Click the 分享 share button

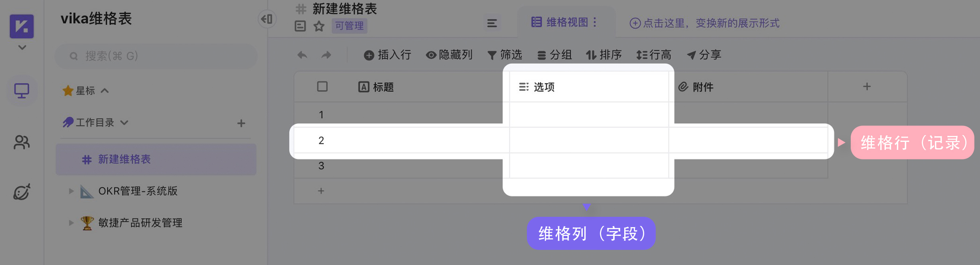tap(704, 55)
